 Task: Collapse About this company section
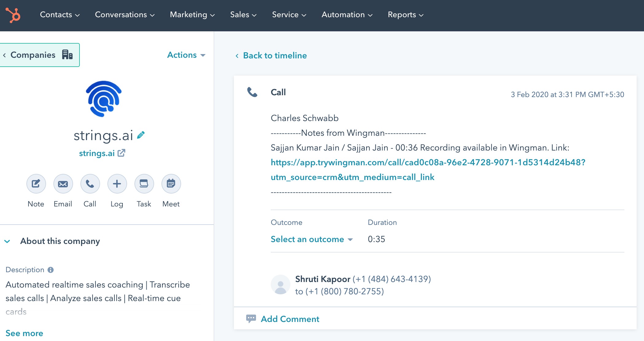coord(7,241)
